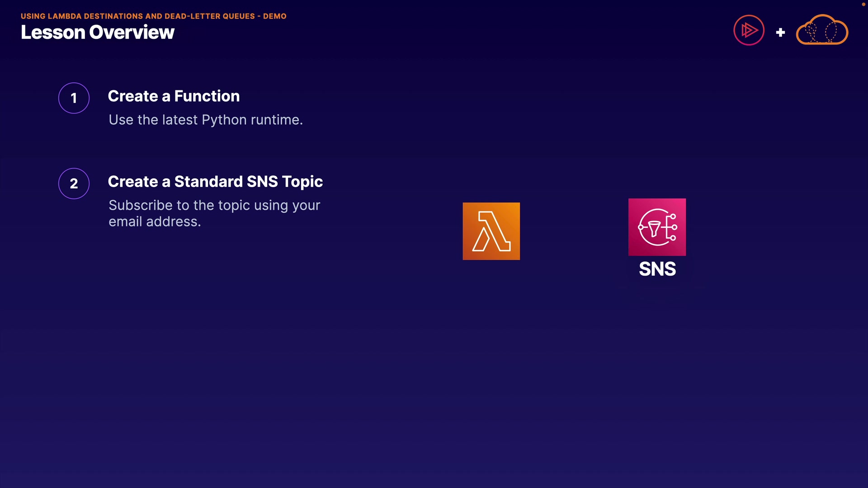Click "Dead-Letter Queues" in the header subtitle
Viewport: 868px width, 488px height.
coord(210,16)
